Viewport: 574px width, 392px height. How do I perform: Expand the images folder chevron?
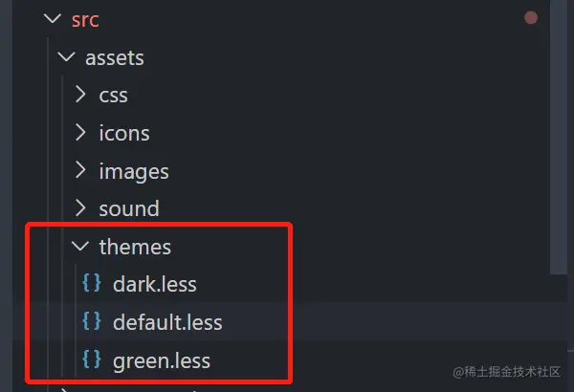click(x=80, y=170)
